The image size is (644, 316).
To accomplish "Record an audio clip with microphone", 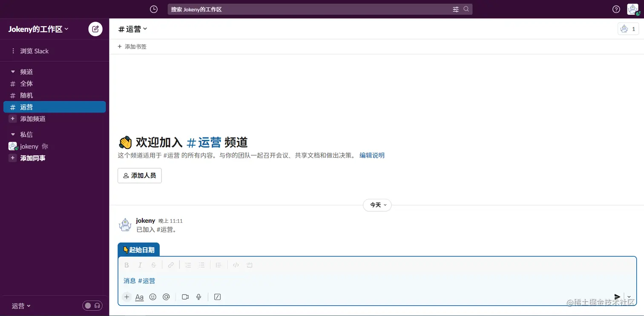I will tap(198, 297).
